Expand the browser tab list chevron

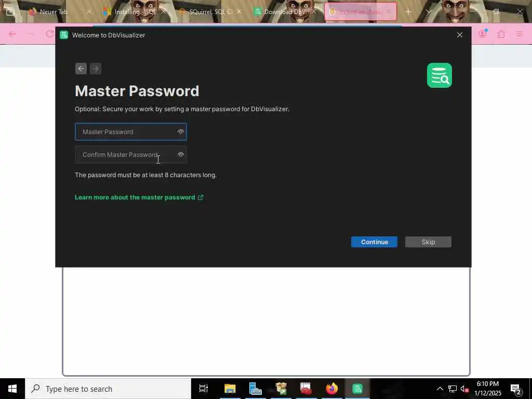(x=429, y=12)
